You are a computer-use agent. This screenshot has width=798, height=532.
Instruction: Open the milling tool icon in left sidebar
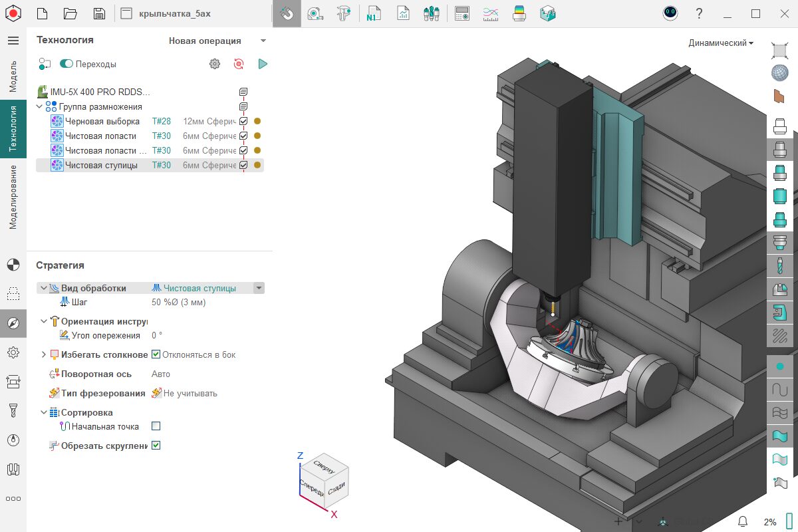[13, 410]
